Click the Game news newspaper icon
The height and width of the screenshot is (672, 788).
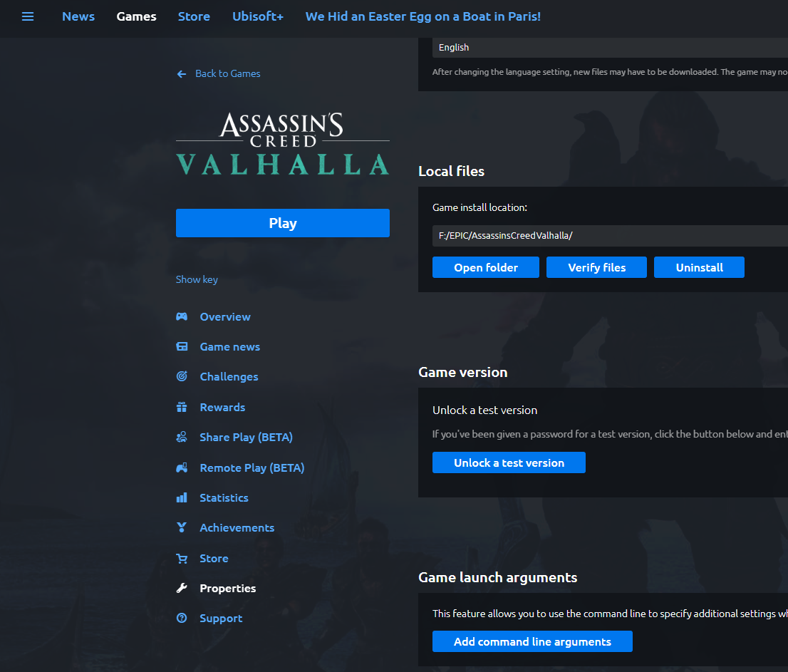(x=182, y=347)
